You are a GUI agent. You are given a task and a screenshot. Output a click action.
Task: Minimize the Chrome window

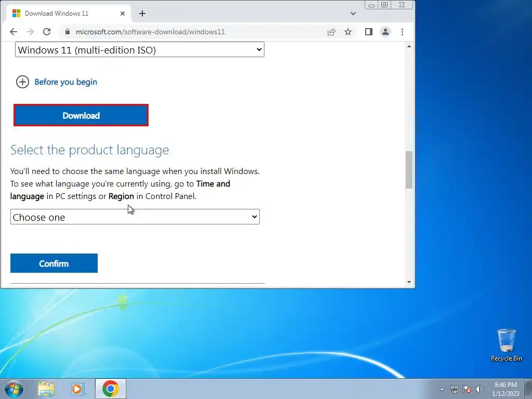[x=371, y=5]
